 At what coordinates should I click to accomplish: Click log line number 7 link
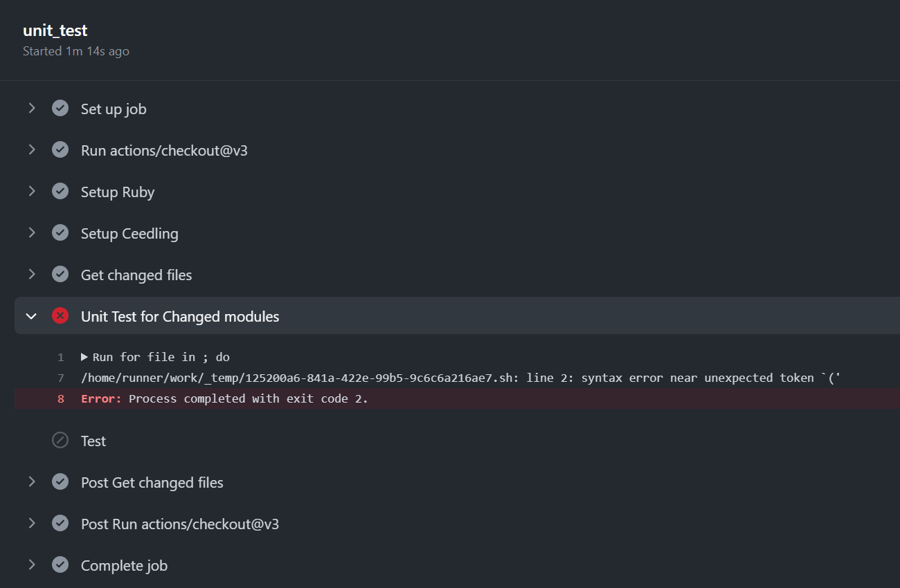click(x=61, y=378)
